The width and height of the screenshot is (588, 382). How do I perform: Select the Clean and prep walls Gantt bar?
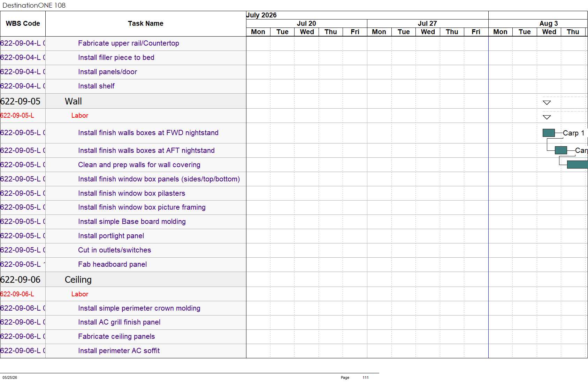(577, 164)
